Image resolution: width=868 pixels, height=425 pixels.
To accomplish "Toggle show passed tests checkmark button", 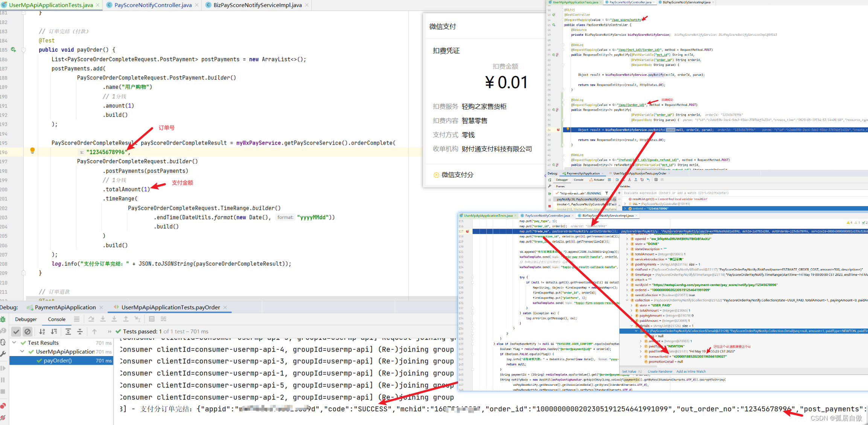I will click(x=16, y=332).
